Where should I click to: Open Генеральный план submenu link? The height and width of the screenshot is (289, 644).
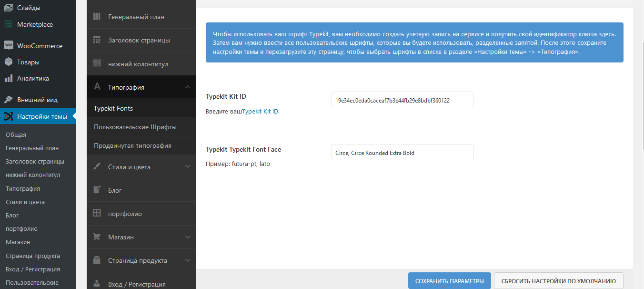coord(32,148)
